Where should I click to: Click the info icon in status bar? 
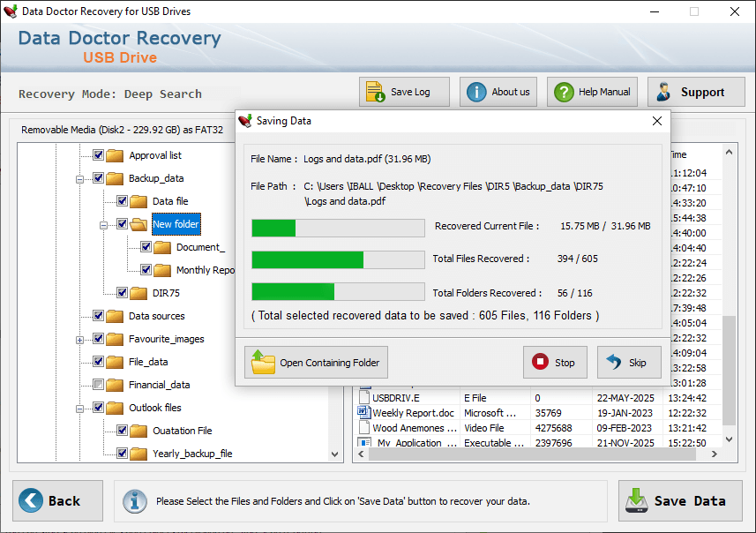134,501
